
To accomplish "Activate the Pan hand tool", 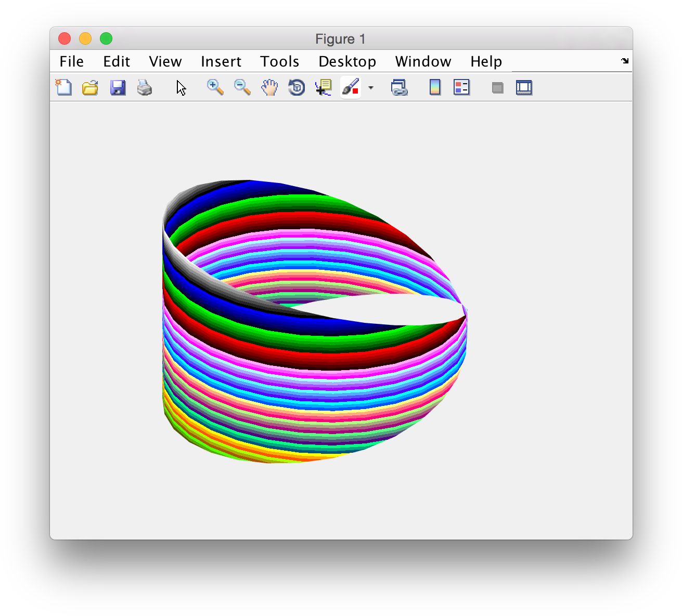I will pos(269,87).
